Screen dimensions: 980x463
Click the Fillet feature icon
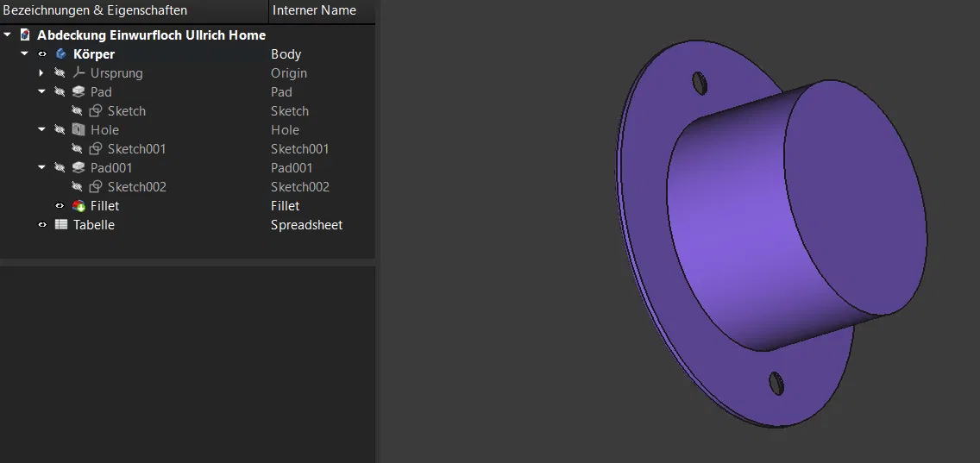click(x=79, y=205)
